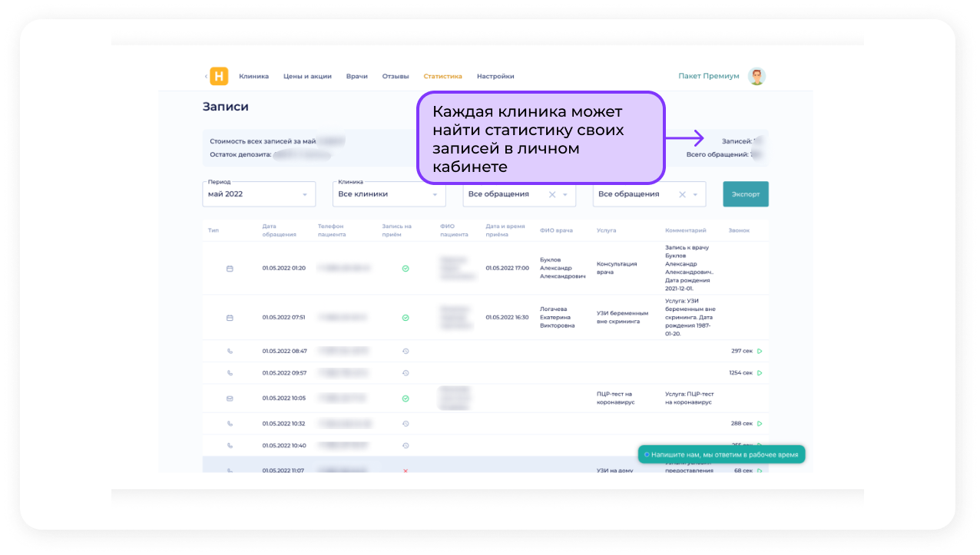
Task: Click green checkmark status in 01.05.2022 10:05 row
Action: coord(406,398)
